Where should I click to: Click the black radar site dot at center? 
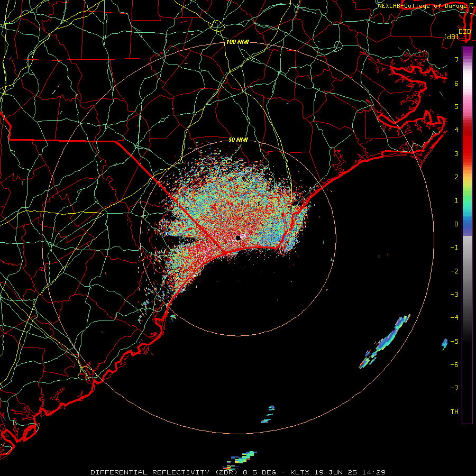pyautogui.click(x=238, y=237)
